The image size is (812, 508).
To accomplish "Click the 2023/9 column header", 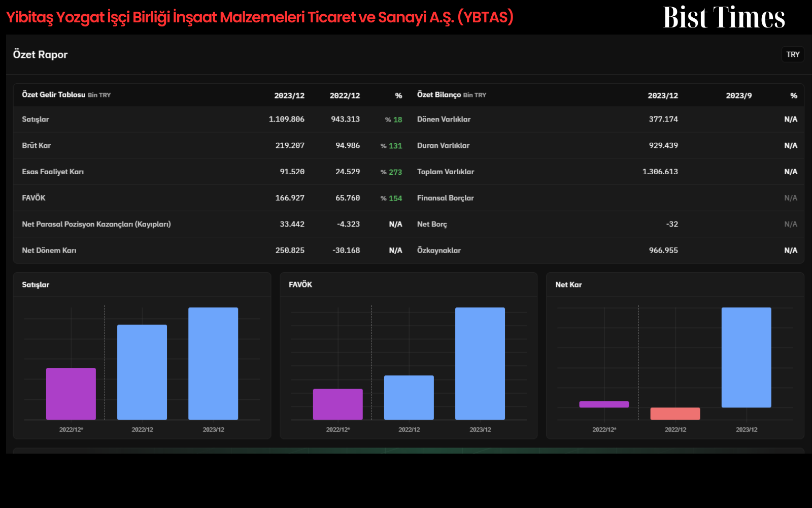I will (x=739, y=96).
